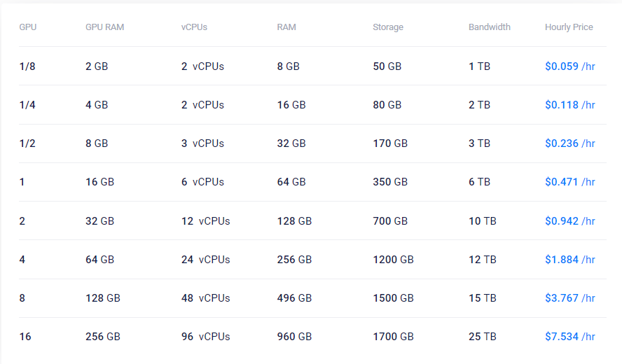This screenshot has height=364, width=622.
Task: Click the 1700 GB storage value
Action: click(393, 337)
